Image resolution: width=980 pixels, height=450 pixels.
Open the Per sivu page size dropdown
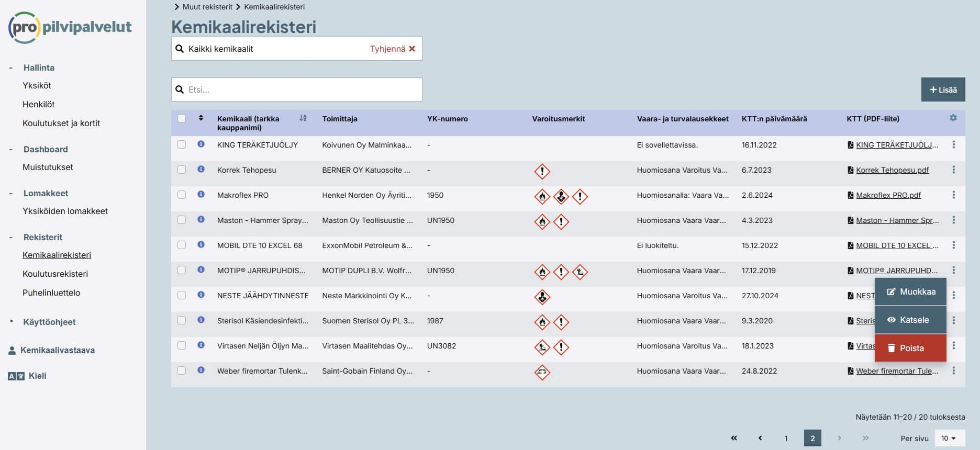(949, 438)
